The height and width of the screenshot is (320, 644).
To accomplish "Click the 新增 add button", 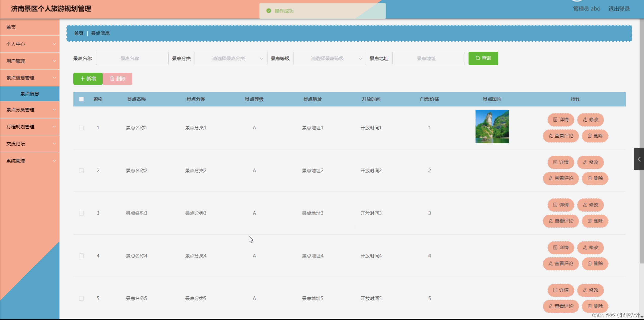I will click(88, 79).
